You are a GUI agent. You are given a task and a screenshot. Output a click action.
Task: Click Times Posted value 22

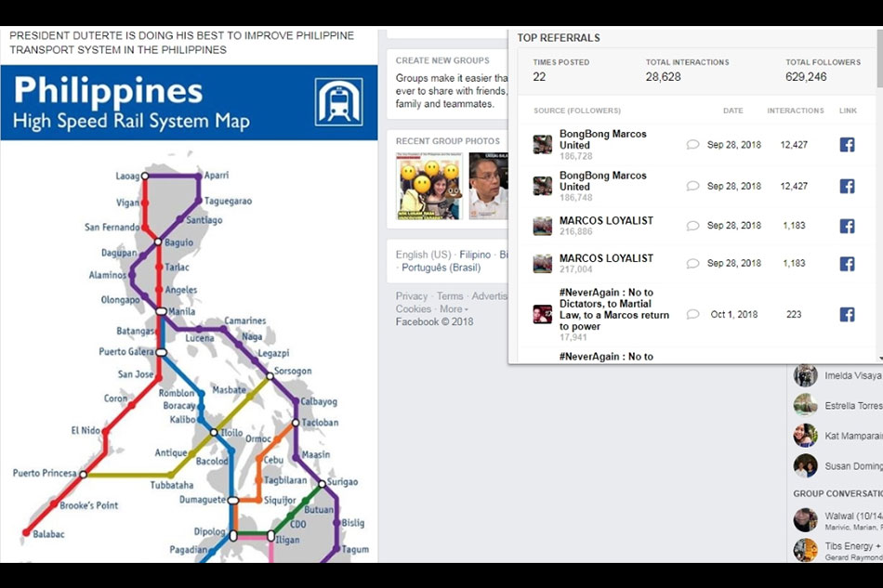click(x=539, y=76)
